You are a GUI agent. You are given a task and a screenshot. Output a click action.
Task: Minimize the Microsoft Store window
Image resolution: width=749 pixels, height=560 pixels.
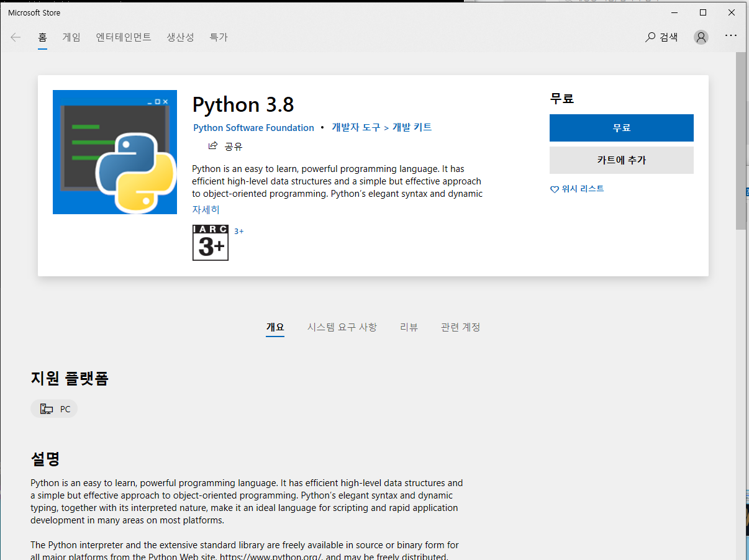point(674,12)
